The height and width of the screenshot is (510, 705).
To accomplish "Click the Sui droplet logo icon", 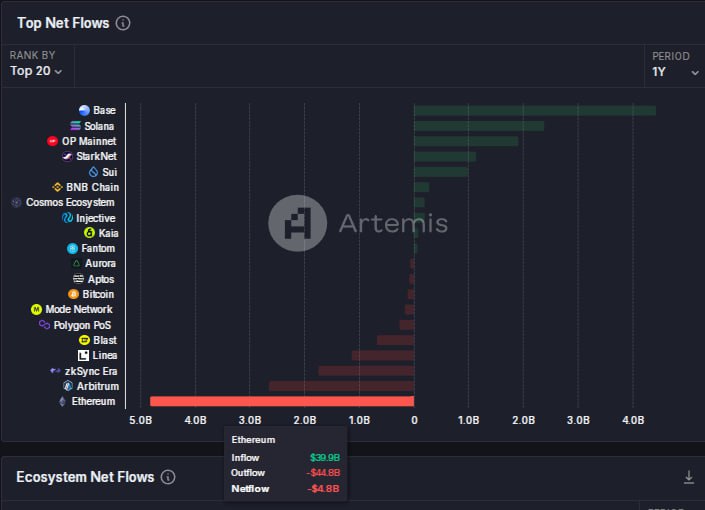I will 93,171.
